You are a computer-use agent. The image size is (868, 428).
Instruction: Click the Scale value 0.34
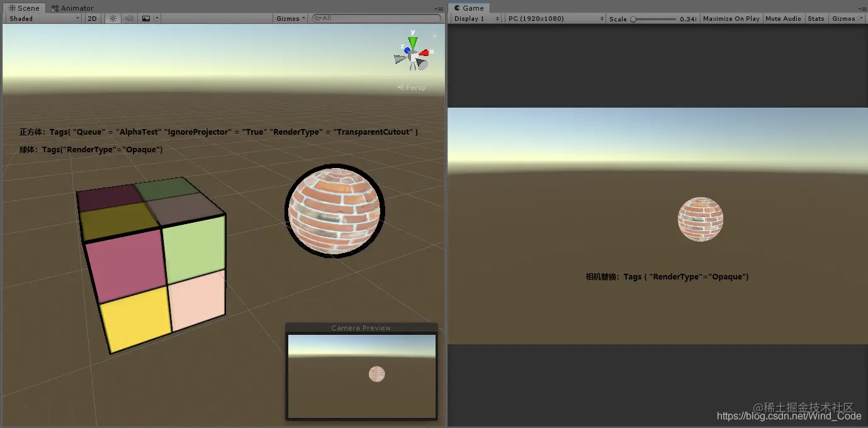point(688,19)
